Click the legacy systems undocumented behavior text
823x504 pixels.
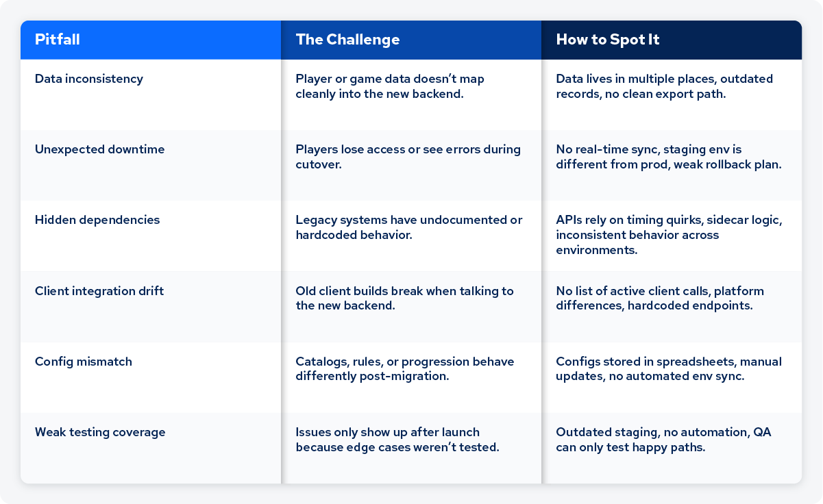click(x=408, y=227)
